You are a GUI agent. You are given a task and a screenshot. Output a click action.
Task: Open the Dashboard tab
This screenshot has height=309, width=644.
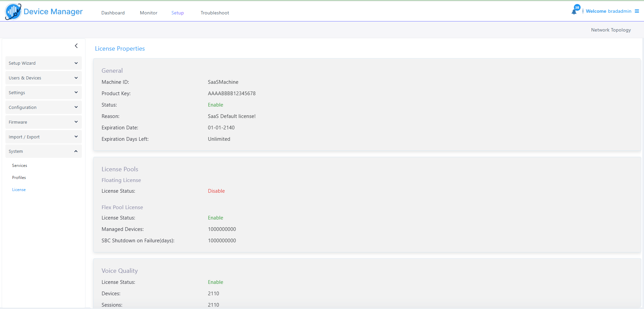[113, 13]
